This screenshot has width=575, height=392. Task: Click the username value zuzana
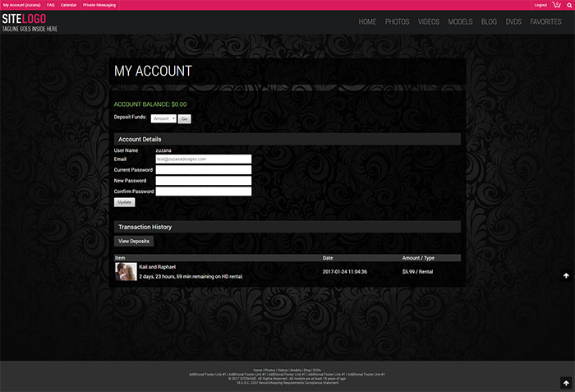coord(163,150)
